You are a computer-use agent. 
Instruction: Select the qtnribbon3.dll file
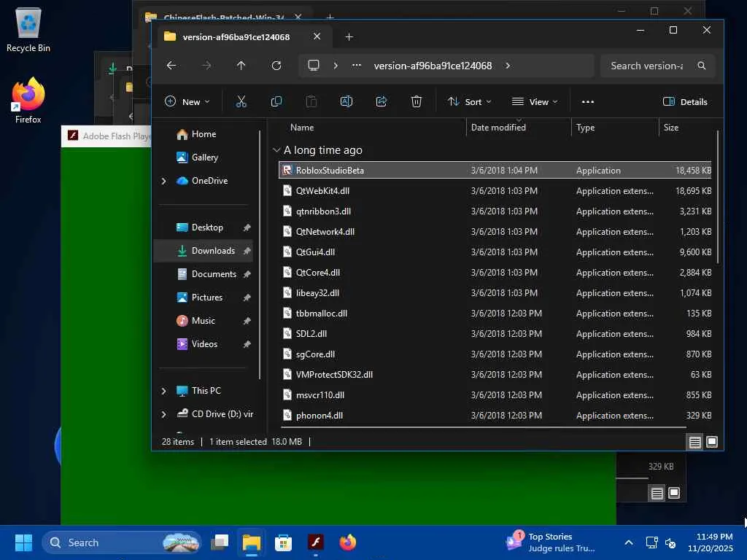point(495,211)
